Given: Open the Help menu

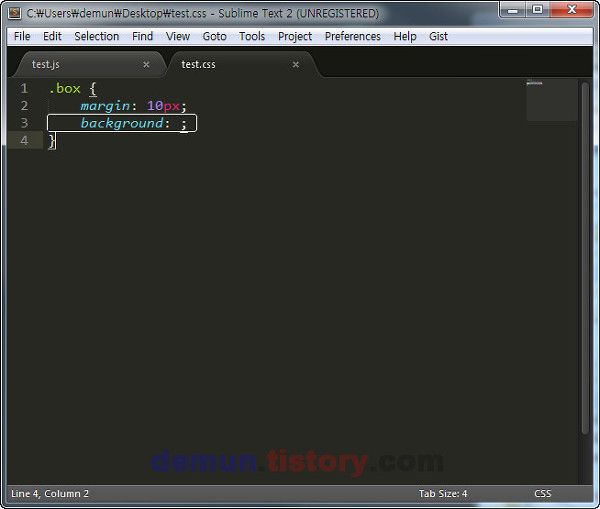Looking at the screenshot, I should click(405, 36).
